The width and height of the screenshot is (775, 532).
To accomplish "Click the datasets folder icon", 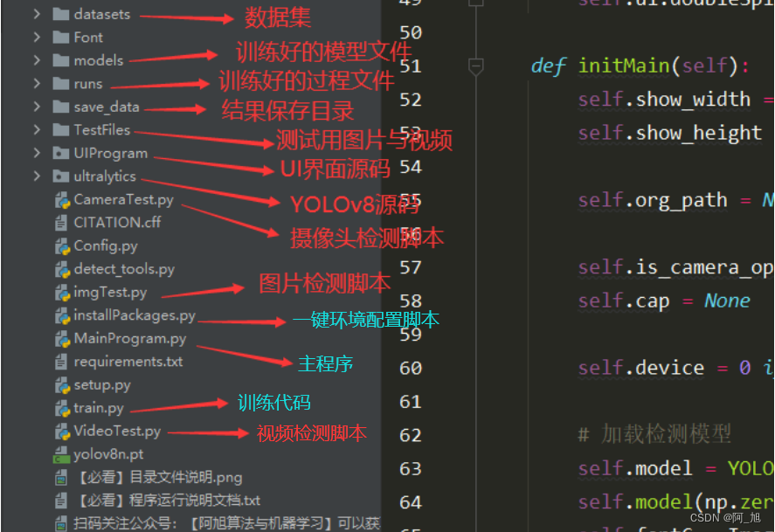I will pyautogui.click(x=63, y=14).
